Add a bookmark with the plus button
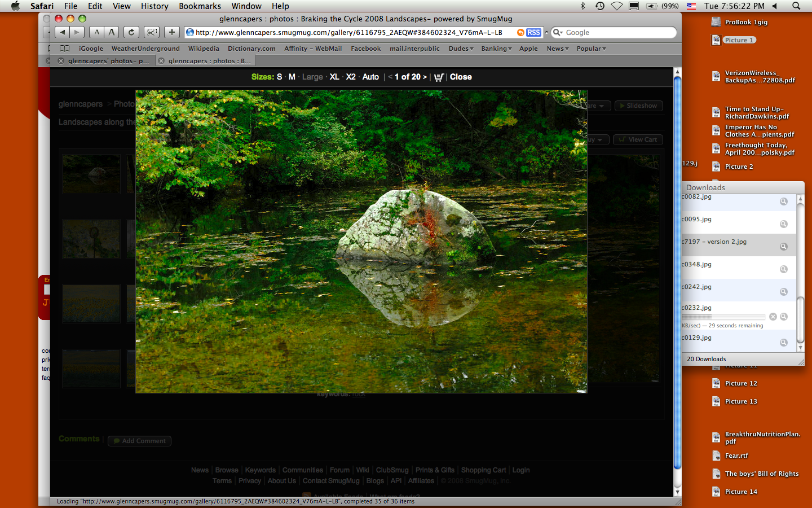 (x=172, y=33)
